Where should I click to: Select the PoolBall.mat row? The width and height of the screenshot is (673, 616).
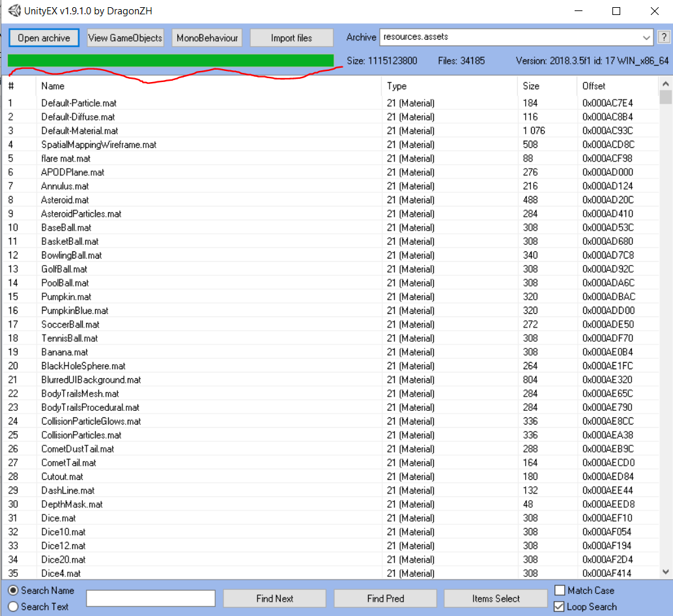click(x=331, y=283)
